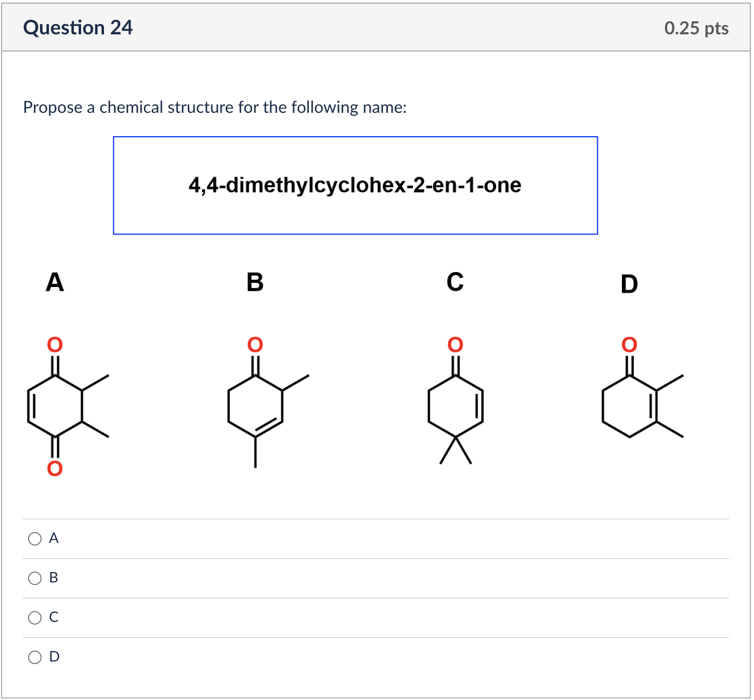Select the radio button for answer A
The image size is (754, 700).
click(34, 539)
